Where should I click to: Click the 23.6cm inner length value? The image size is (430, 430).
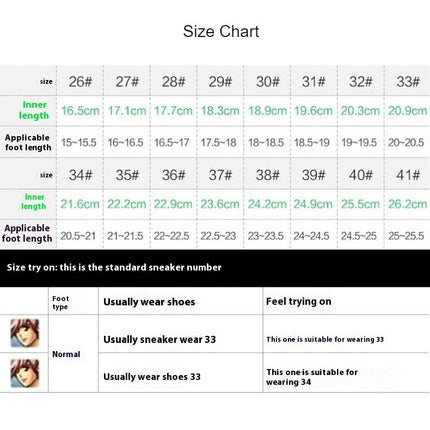tap(220, 204)
